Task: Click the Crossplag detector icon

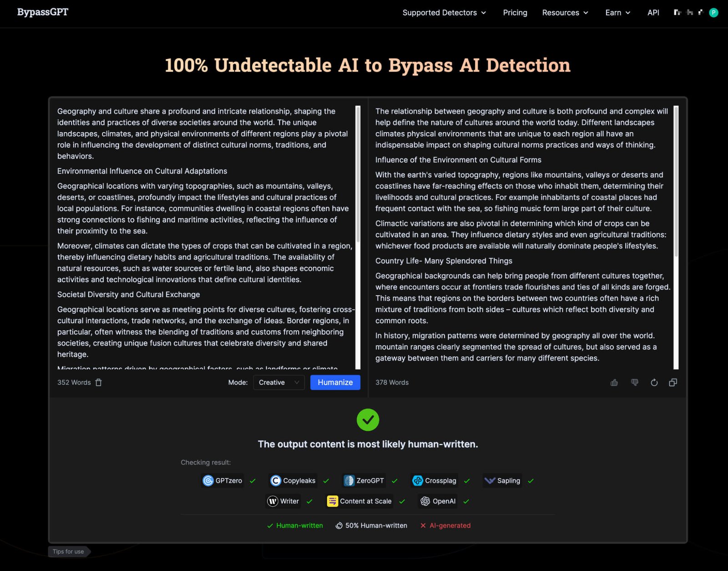Action: pyautogui.click(x=417, y=481)
